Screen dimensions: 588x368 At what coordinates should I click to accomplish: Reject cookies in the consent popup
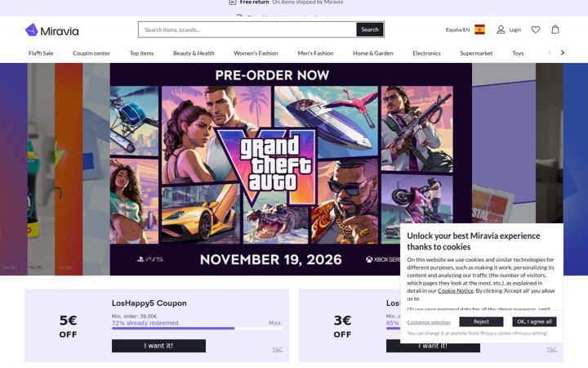click(x=481, y=322)
